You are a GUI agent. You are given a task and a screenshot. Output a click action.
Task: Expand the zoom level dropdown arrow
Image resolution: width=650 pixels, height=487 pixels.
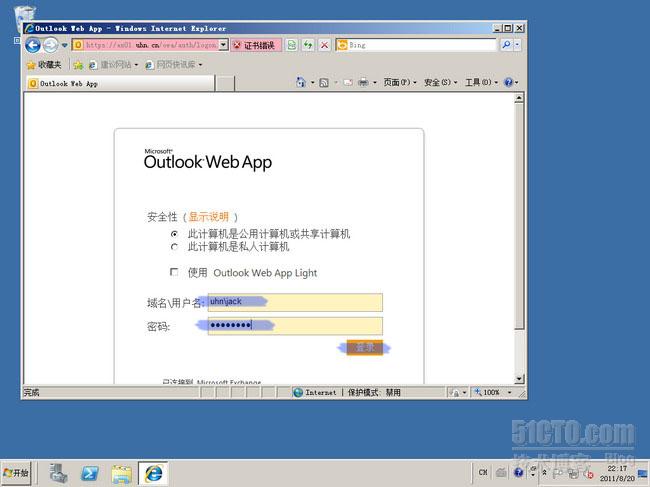point(509,392)
